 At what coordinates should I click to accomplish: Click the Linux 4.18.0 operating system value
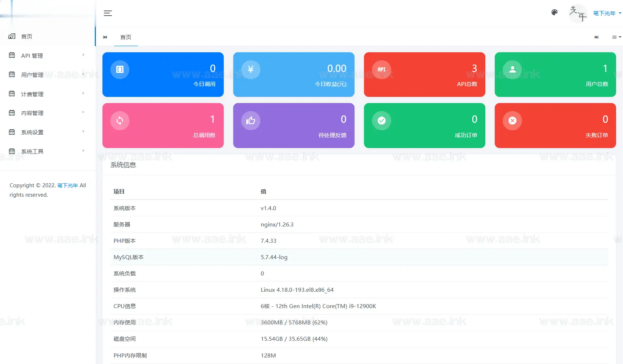tap(297, 290)
